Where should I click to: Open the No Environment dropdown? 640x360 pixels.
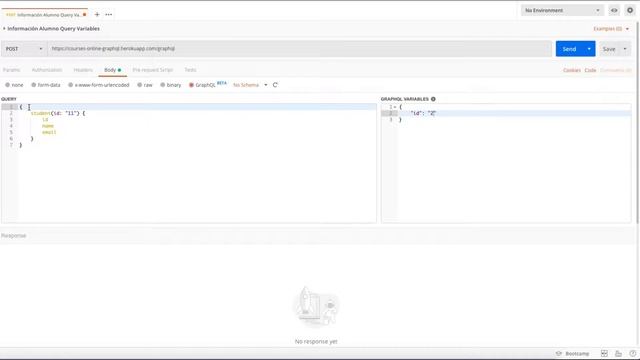click(562, 10)
